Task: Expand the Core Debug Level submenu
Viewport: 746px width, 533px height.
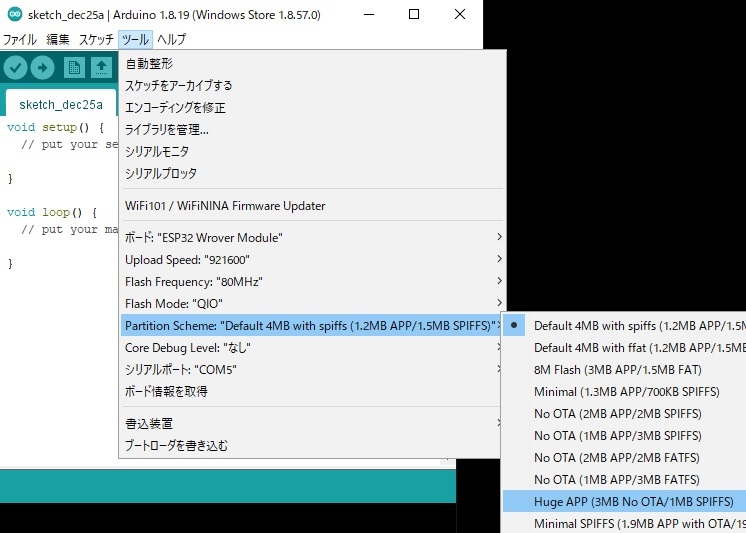Action: (312, 348)
